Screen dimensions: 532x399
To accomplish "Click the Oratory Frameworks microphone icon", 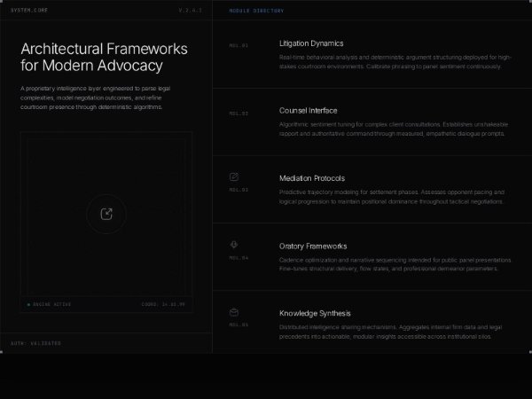I will point(234,245).
